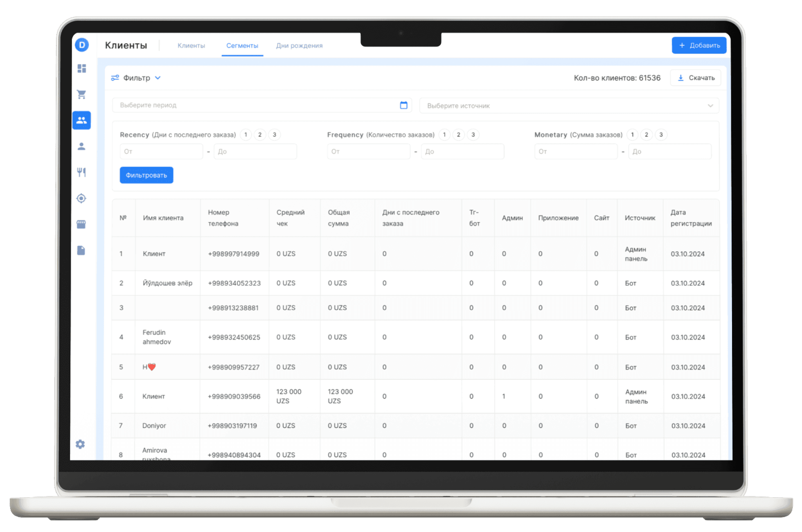This screenshot has height=532, width=802.
Task: Switch to the Дни рождения tab
Action: pyautogui.click(x=299, y=45)
